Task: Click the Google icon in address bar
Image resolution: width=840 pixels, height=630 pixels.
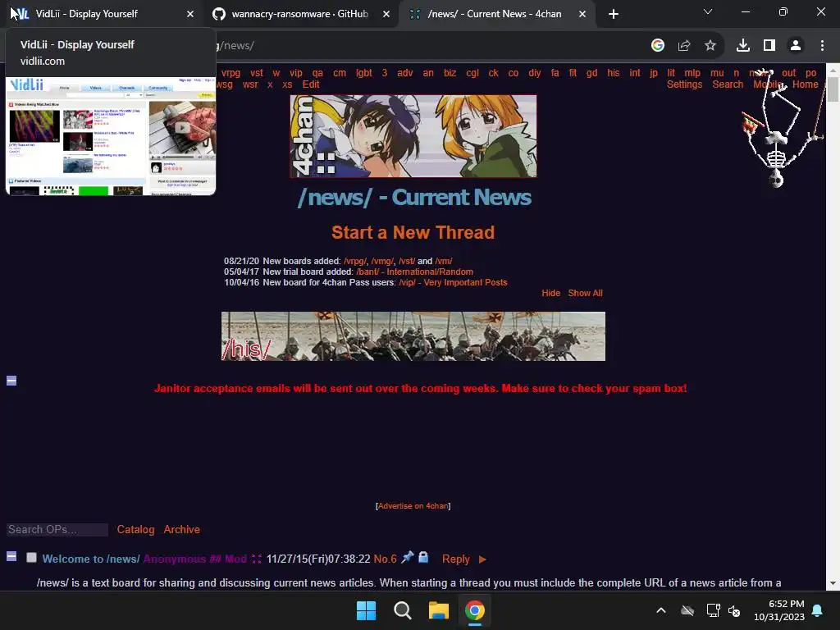Action: tap(657, 46)
